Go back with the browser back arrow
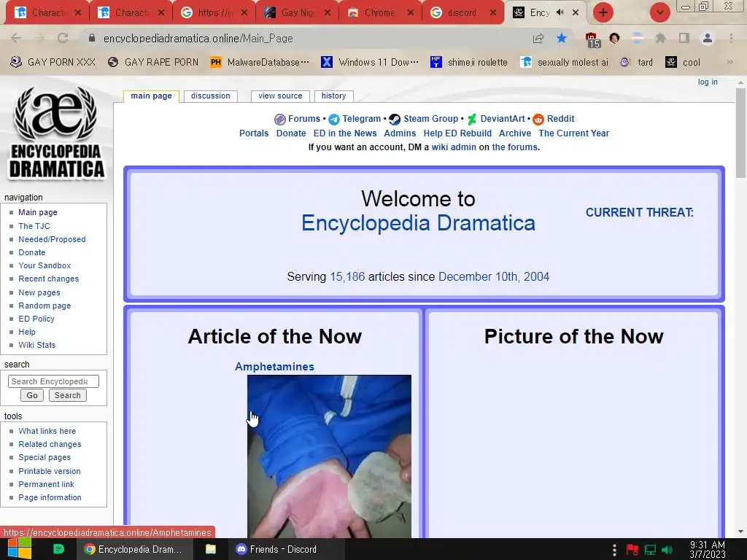Screen dimensions: 747x560 click(16, 38)
